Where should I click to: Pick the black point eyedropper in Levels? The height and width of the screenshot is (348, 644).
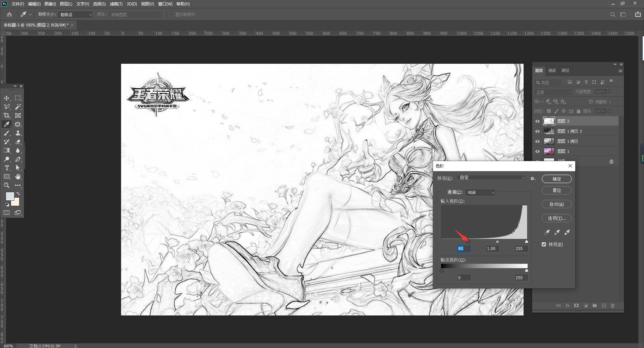click(x=547, y=232)
